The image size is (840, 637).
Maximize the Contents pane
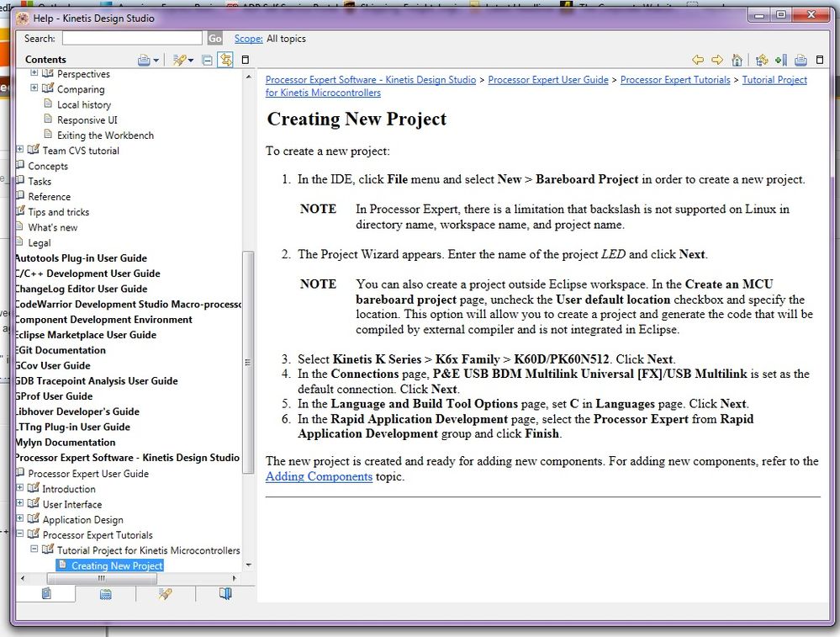click(x=246, y=60)
